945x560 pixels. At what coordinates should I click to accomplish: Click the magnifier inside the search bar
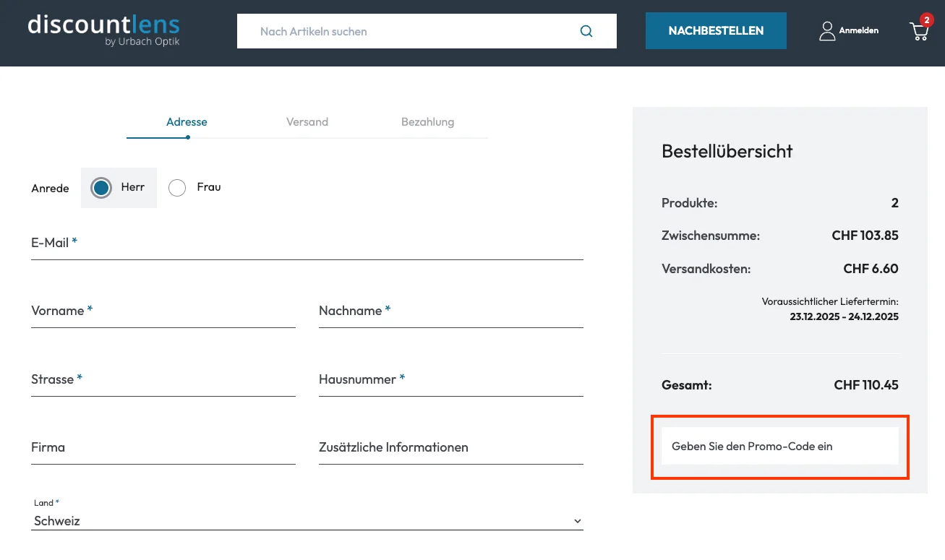586,31
